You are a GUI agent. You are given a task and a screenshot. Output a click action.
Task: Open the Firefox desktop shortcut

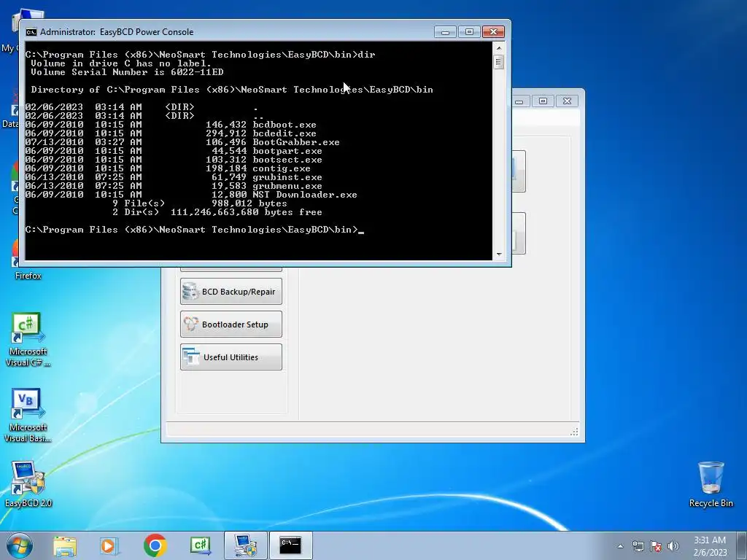pyautogui.click(x=28, y=260)
